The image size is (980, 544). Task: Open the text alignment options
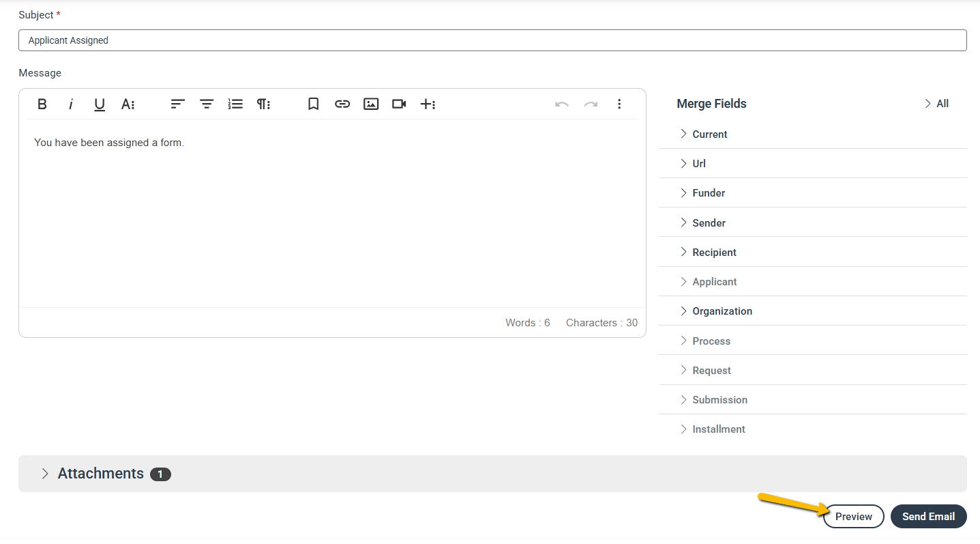[x=178, y=104]
